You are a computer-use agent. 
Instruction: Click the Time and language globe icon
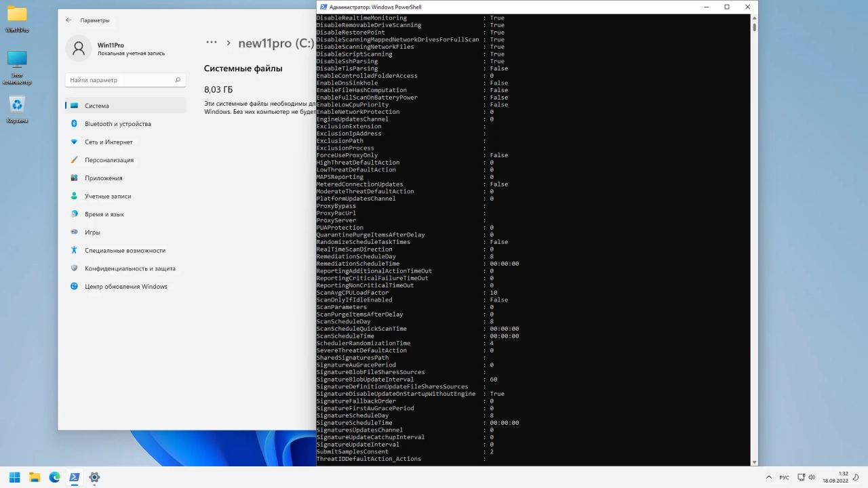coord(75,214)
